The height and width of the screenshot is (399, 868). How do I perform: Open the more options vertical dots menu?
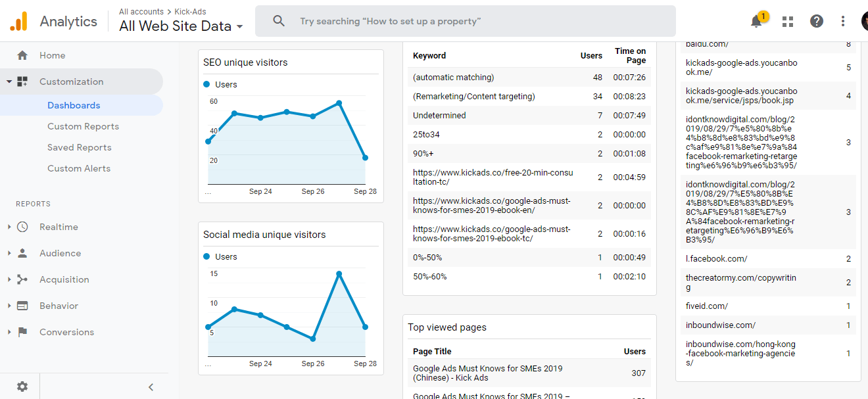click(843, 21)
